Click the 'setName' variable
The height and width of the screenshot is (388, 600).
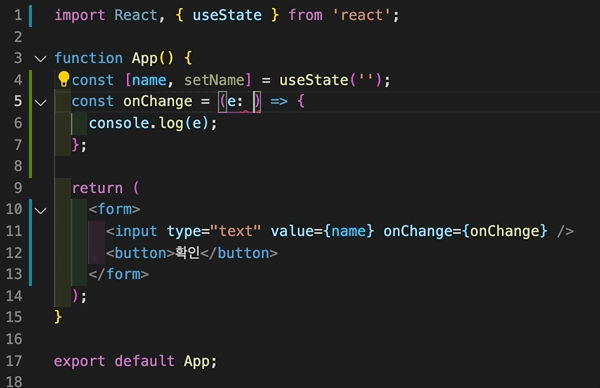(214, 80)
